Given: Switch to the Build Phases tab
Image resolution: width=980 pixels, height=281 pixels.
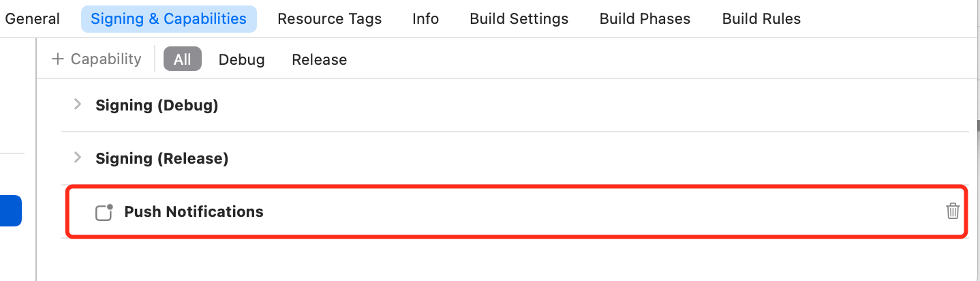Looking at the screenshot, I should tap(645, 19).
